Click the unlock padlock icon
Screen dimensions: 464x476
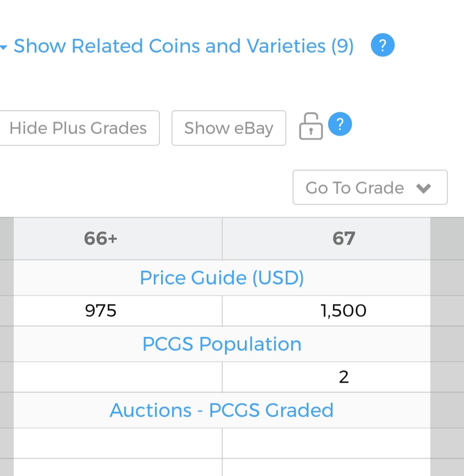[311, 126]
